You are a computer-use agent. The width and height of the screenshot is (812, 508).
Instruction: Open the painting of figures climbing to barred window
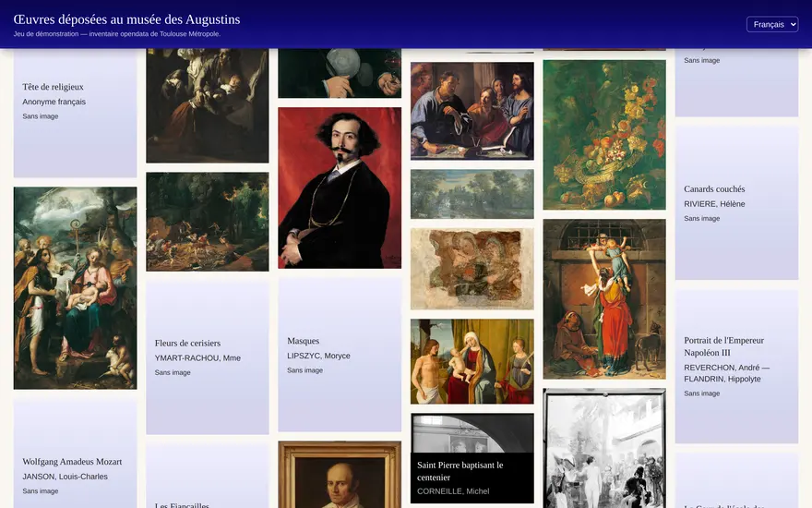pyautogui.click(x=604, y=299)
